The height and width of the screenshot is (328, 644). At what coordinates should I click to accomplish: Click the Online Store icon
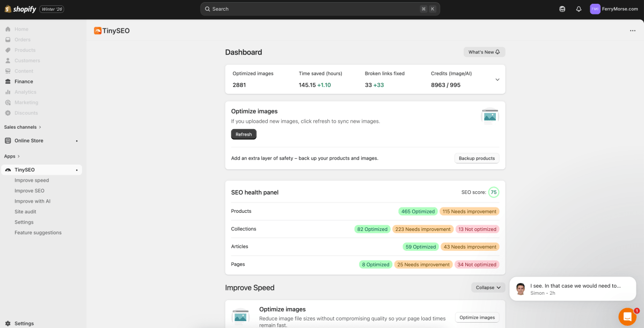click(8, 140)
